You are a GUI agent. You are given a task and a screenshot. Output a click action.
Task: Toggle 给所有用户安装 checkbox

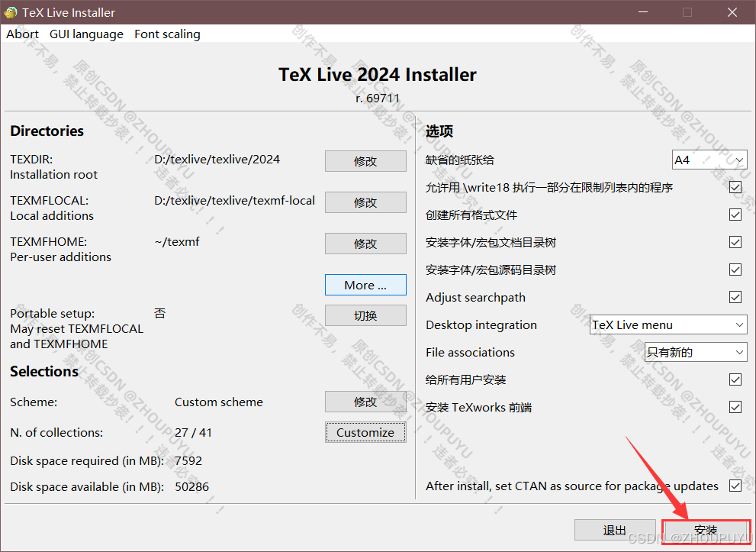(x=735, y=379)
